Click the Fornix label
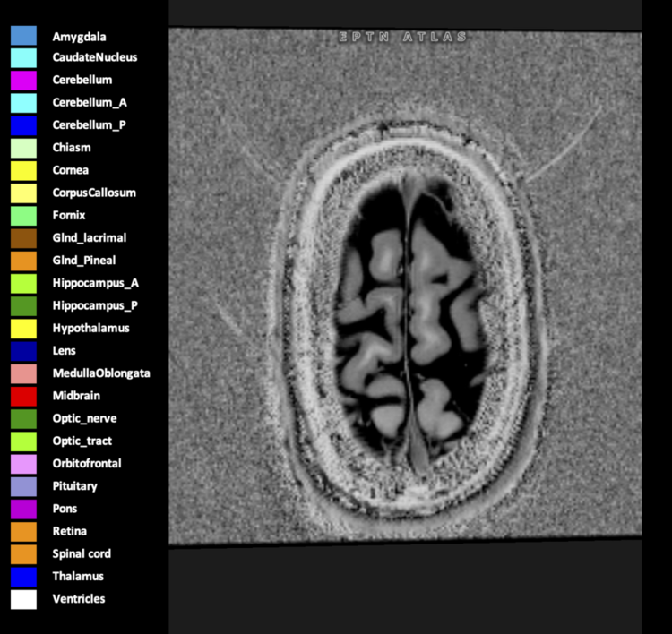Screen dimensions: 672x634 click(69, 215)
